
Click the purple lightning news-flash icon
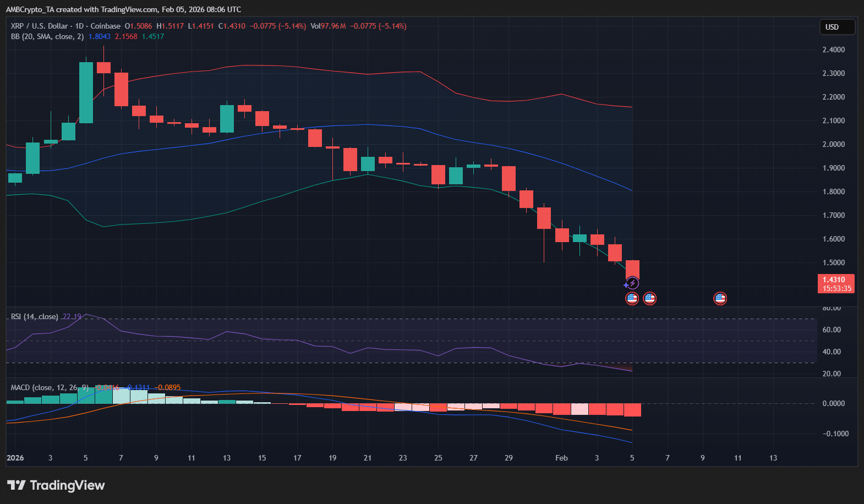pos(633,283)
